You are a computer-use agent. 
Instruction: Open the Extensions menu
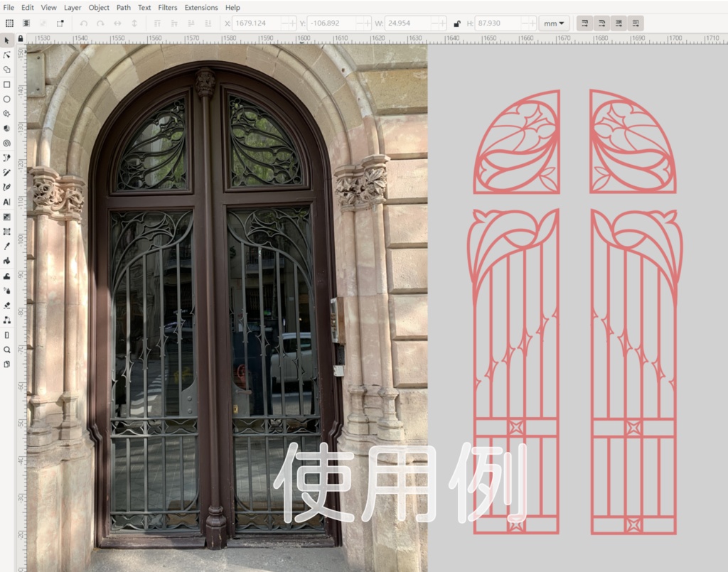[201, 7]
